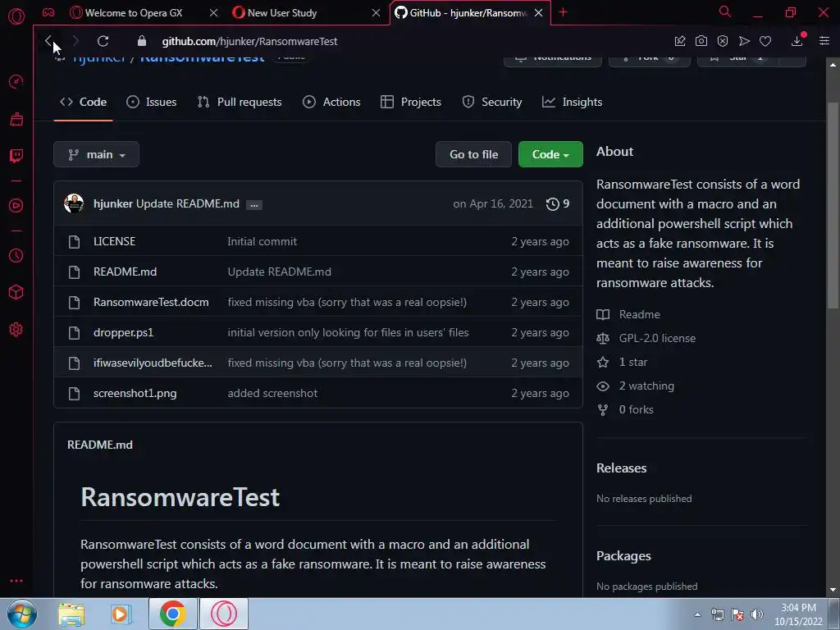Close the New User Study tab
This screenshot has height=630, width=840.
[376, 12]
